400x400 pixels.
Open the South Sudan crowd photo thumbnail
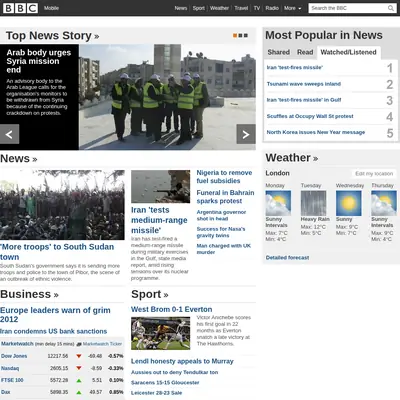pyautogui.click(x=62, y=205)
